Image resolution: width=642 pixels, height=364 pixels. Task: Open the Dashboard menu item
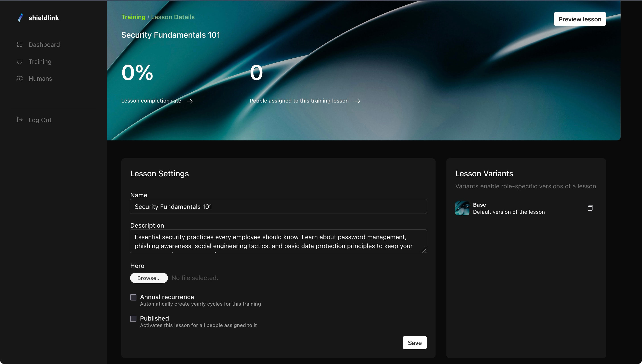point(44,45)
